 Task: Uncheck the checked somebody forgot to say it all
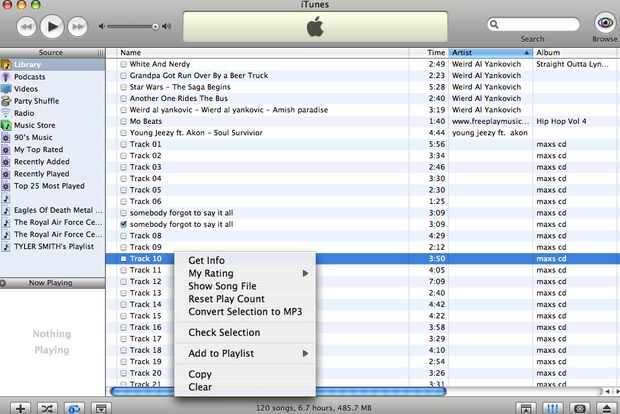coord(123,224)
